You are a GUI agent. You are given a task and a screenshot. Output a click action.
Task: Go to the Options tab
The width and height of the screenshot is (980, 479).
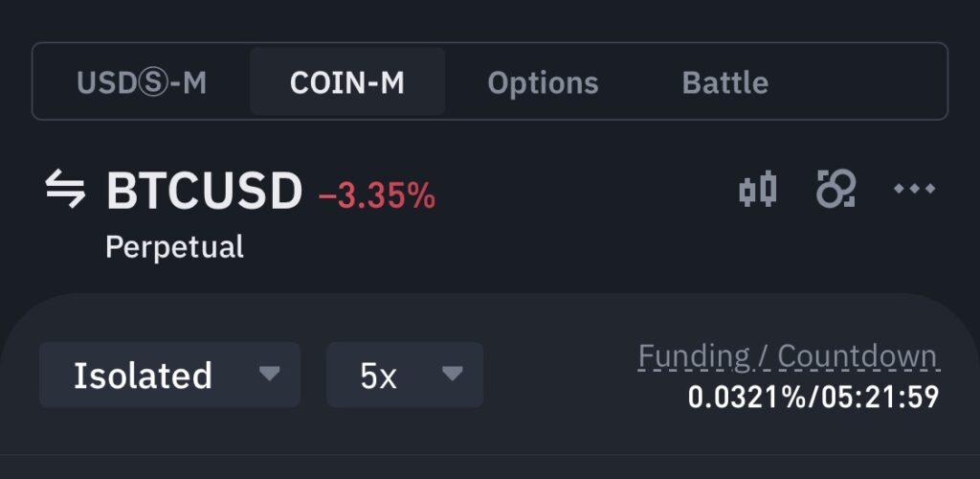543,82
